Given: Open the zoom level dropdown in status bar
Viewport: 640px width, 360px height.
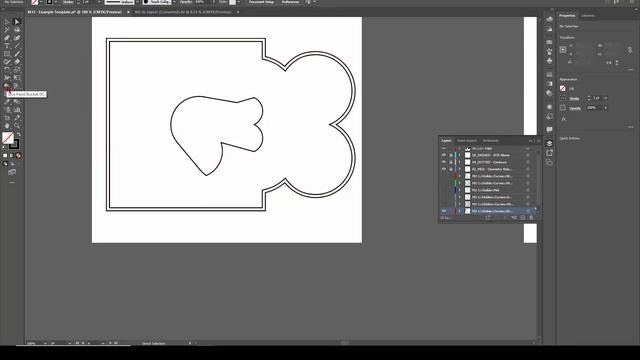Looking at the screenshot, I should (x=45, y=343).
